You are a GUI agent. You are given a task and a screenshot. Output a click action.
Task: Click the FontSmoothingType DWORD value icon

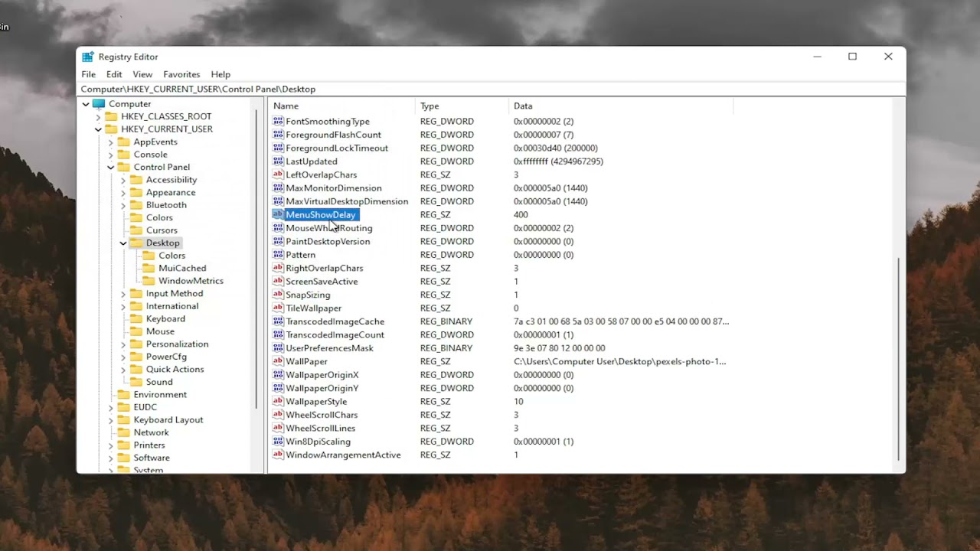(x=279, y=121)
